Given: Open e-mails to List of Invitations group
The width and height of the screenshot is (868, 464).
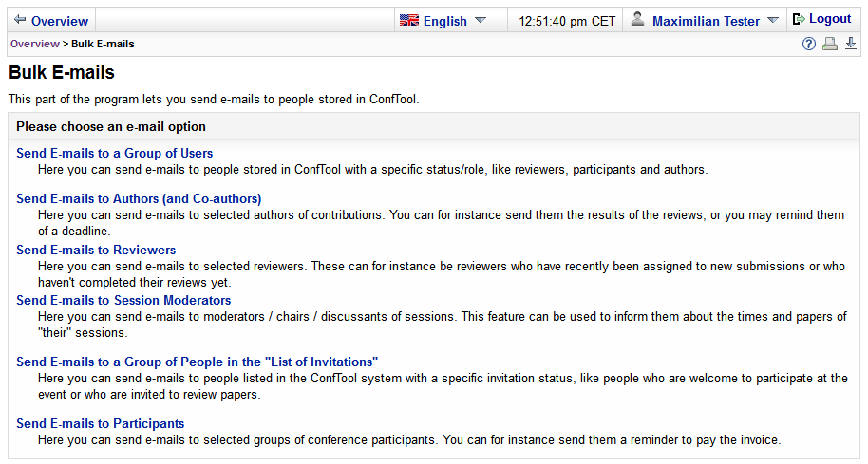Looking at the screenshot, I should click(198, 362).
